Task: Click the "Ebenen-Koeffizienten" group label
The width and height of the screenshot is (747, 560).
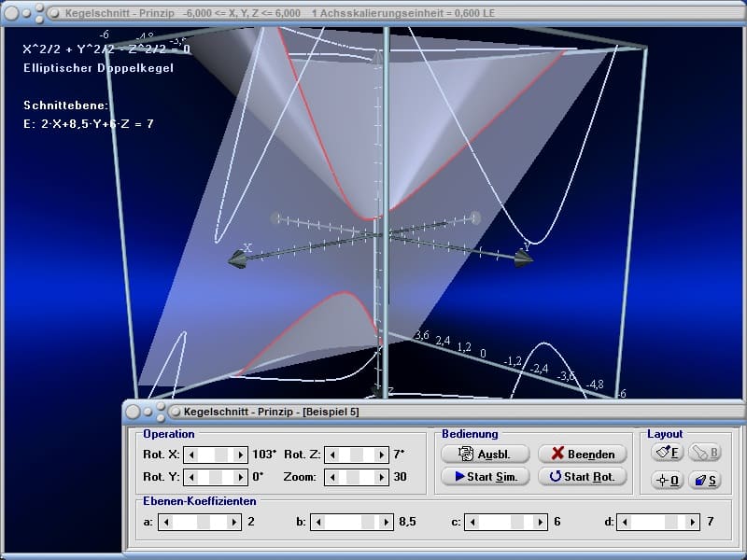Action: point(200,501)
